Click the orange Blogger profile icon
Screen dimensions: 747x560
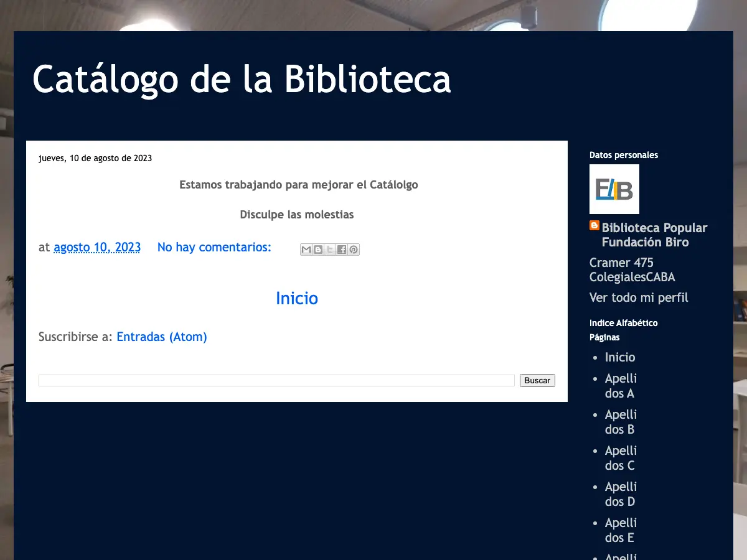pyautogui.click(x=594, y=226)
